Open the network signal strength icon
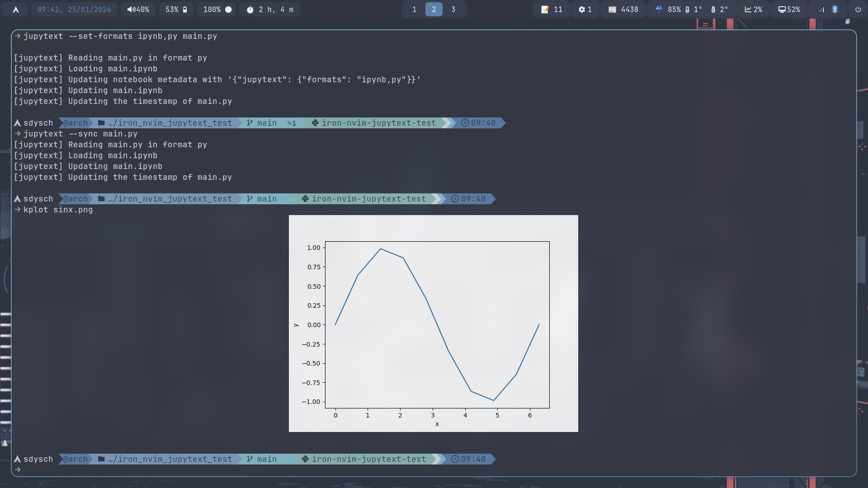Image resolution: width=868 pixels, height=488 pixels. (821, 9)
